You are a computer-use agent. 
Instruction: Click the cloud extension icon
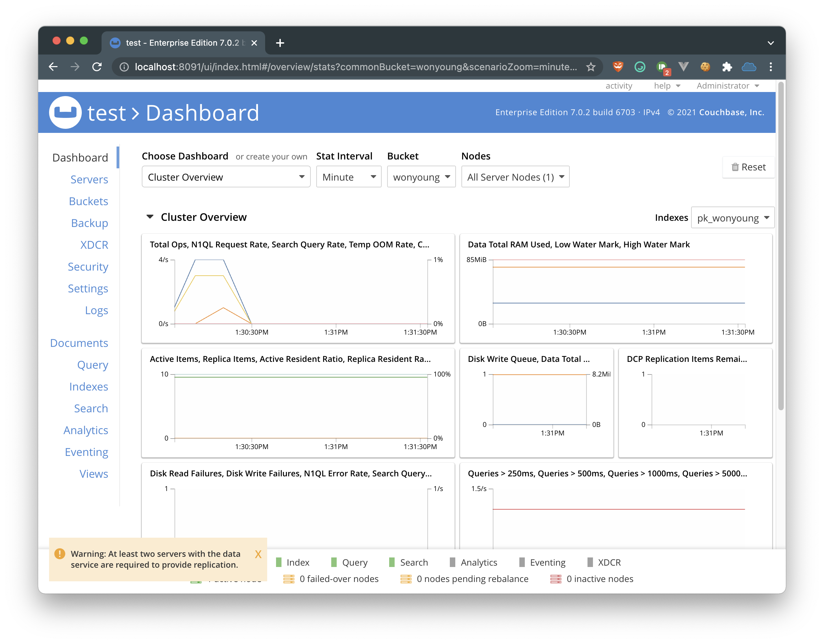749,67
